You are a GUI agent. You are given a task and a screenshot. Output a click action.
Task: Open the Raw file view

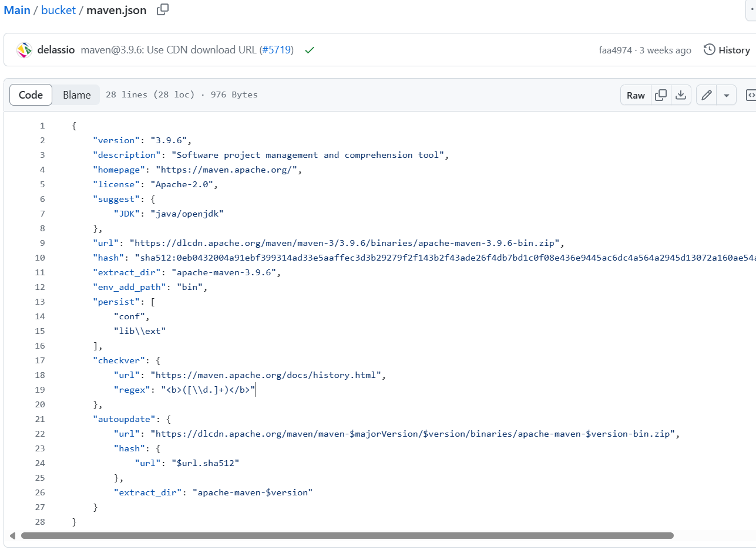[636, 95]
